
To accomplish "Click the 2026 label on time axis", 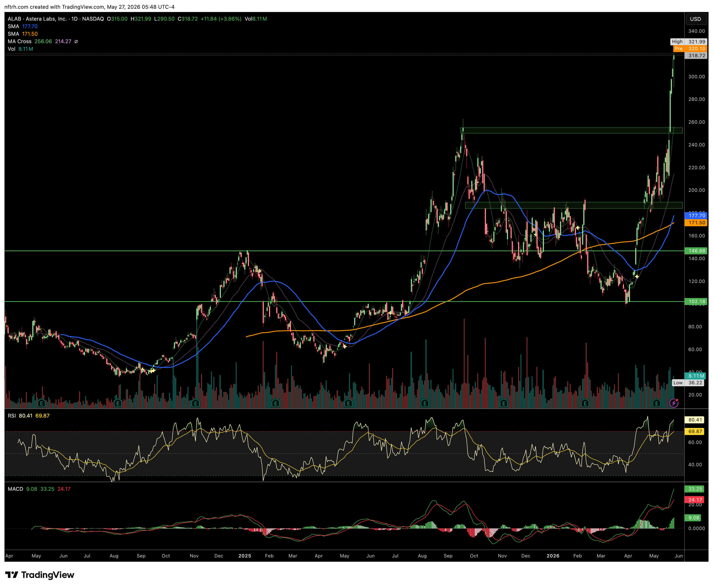I will (553, 556).
